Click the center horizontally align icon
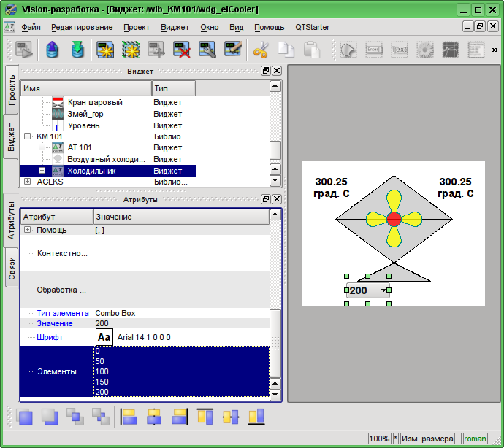 (x=154, y=417)
